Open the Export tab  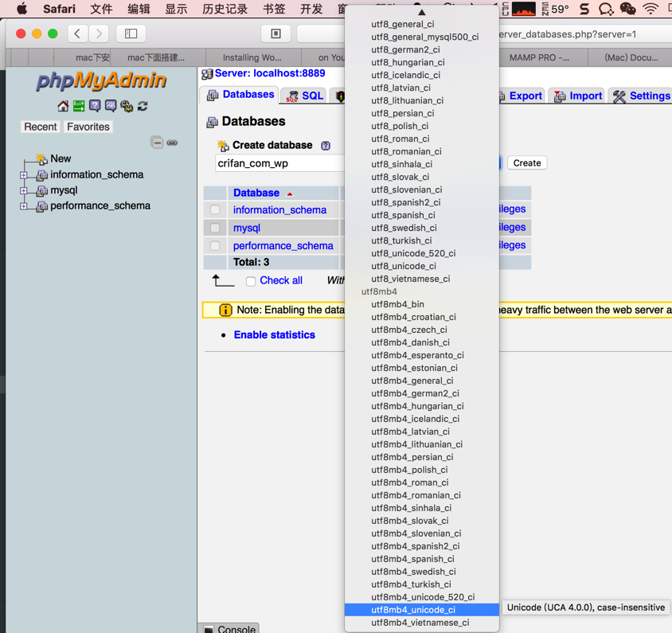point(522,96)
